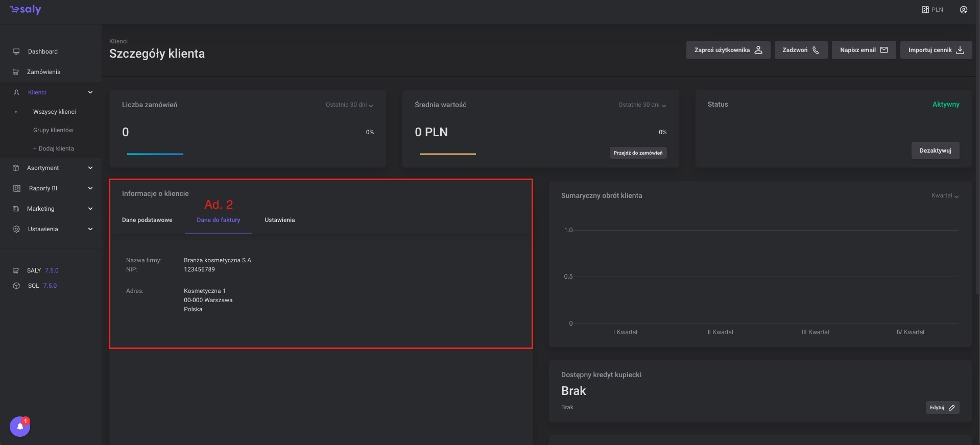This screenshot has height=445, width=980.
Task: Expand the Asortyment menu chevron
Action: pos(90,168)
